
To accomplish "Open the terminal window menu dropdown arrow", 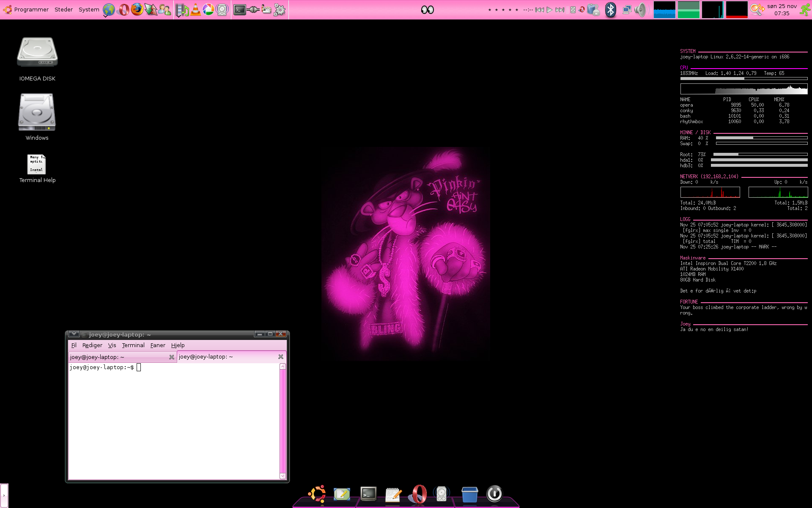I will [74, 334].
